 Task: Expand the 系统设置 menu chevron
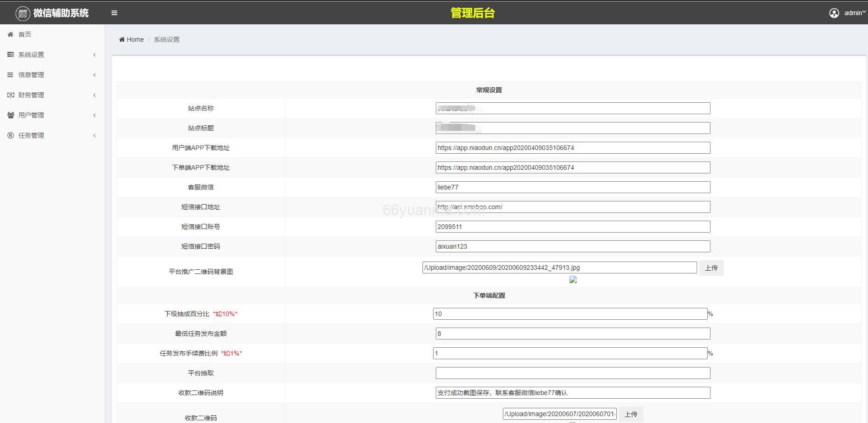point(95,55)
